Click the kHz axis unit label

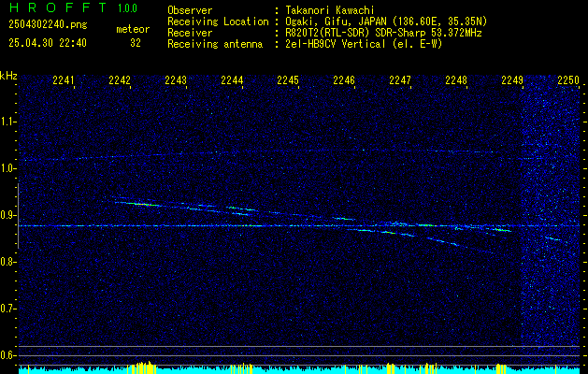(x=8, y=76)
